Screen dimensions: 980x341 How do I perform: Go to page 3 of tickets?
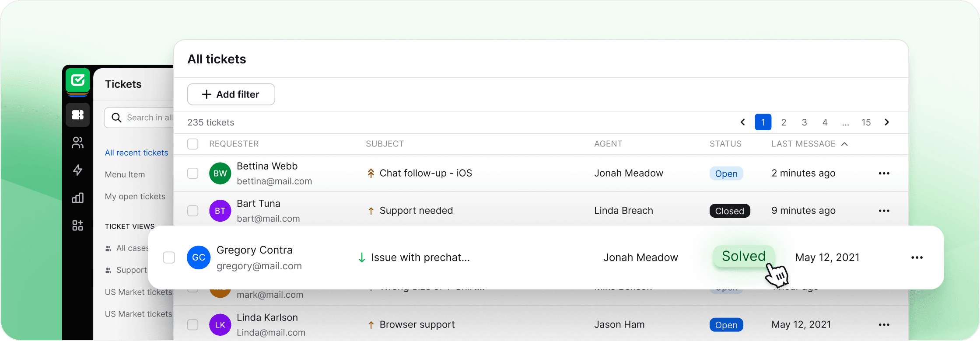804,122
